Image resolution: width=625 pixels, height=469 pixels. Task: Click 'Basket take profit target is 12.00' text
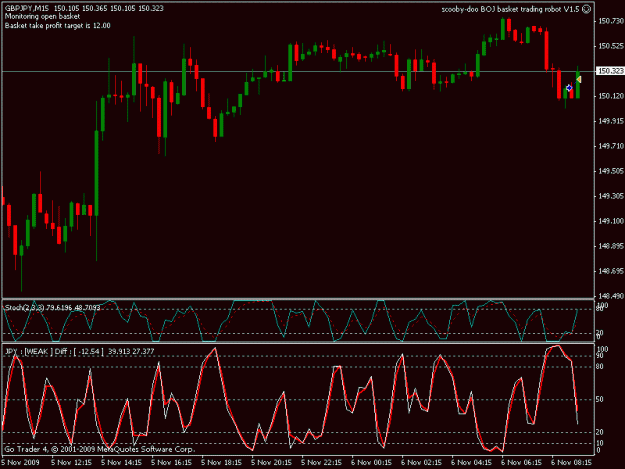click(57, 26)
